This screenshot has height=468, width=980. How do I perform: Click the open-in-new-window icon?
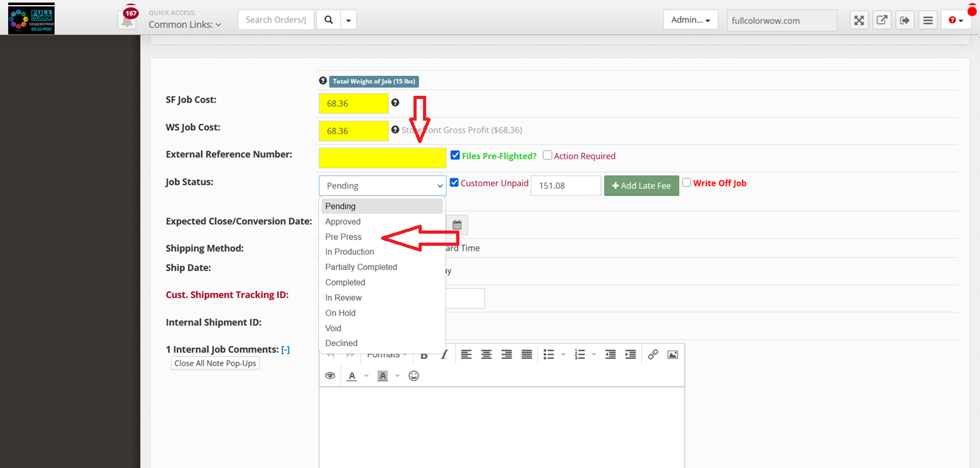(x=882, y=20)
